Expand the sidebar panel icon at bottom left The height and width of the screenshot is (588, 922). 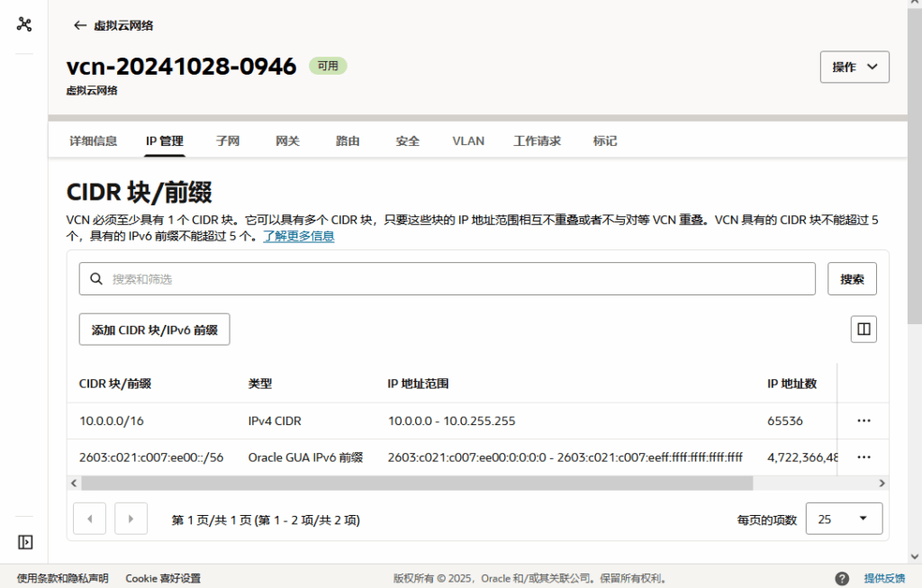(25, 542)
